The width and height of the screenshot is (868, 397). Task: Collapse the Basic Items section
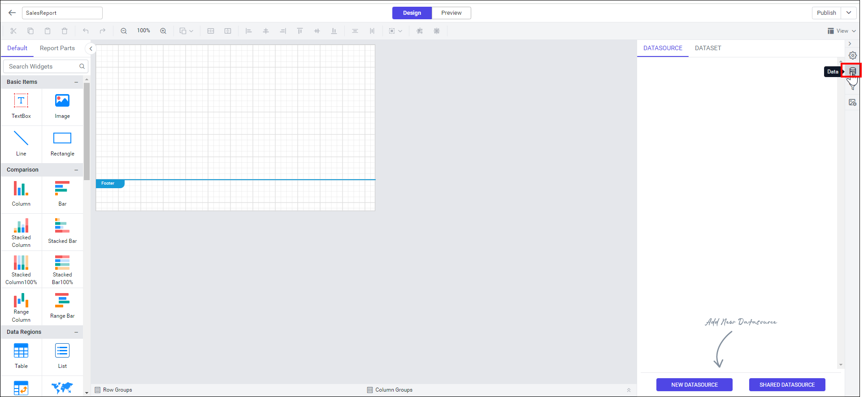76,82
